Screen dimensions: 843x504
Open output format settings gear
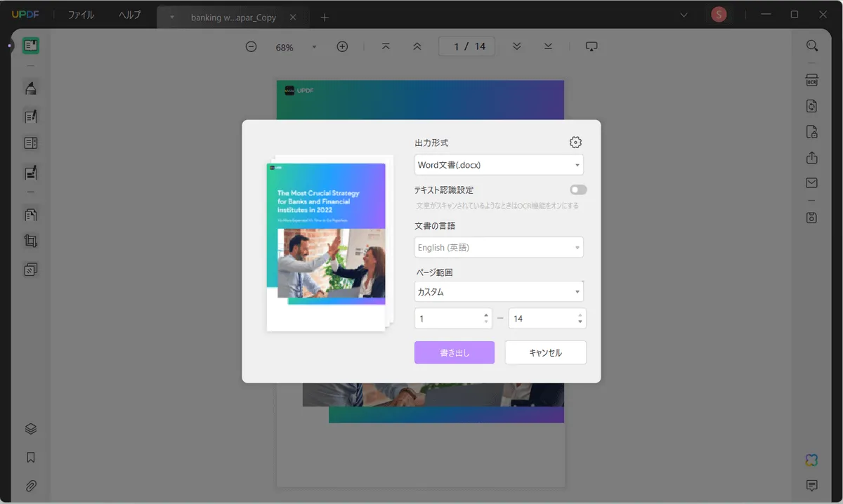(x=575, y=142)
